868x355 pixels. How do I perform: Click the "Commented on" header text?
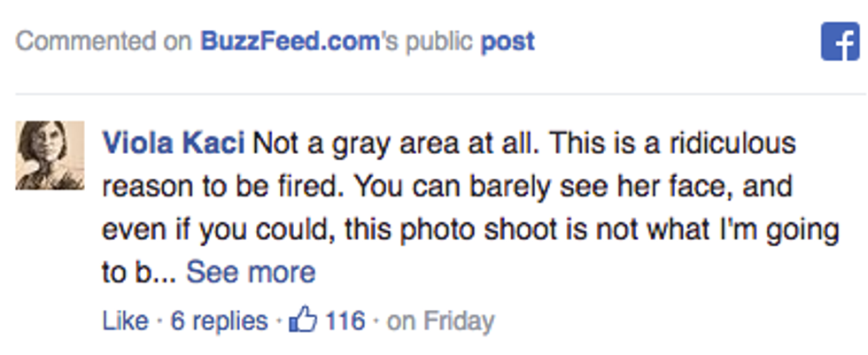point(105,42)
